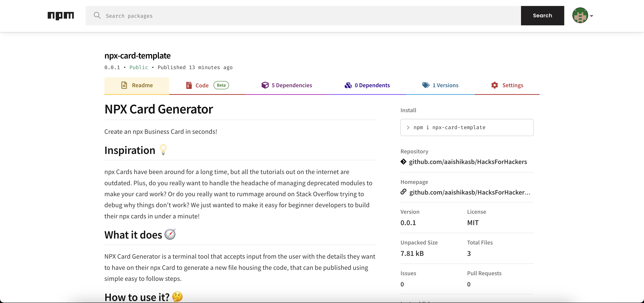
Task: Click the search magnifier icon
Action: pos(97,15)
